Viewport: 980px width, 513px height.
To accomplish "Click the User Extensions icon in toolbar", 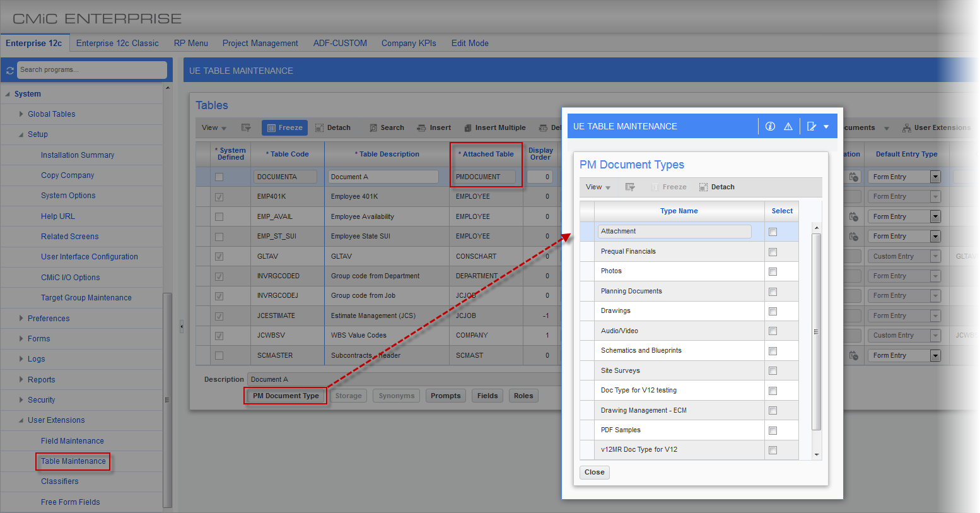I will [x=907, y=127].
